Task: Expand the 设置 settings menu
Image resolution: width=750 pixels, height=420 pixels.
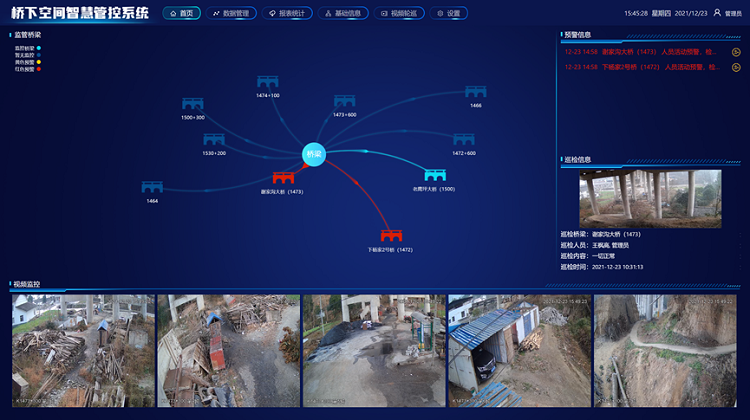Action: [449, 14]
